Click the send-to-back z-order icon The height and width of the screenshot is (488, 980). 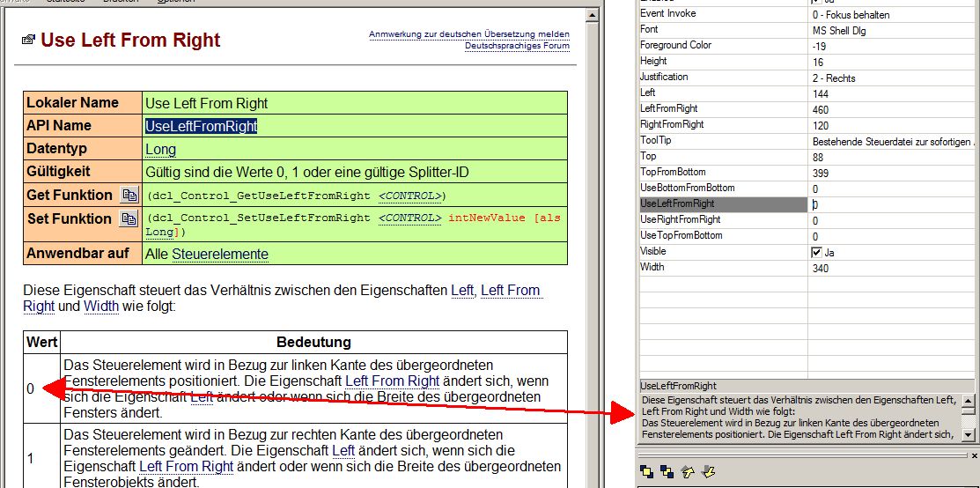[x=667, y=472]
